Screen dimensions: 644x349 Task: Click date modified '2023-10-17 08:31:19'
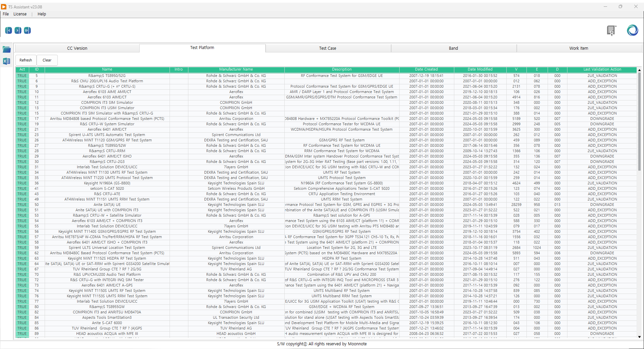[480, 248]
